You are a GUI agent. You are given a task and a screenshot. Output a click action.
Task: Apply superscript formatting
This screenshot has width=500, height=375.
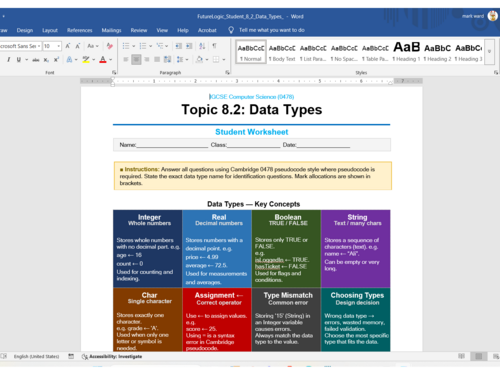coord(56,60)
